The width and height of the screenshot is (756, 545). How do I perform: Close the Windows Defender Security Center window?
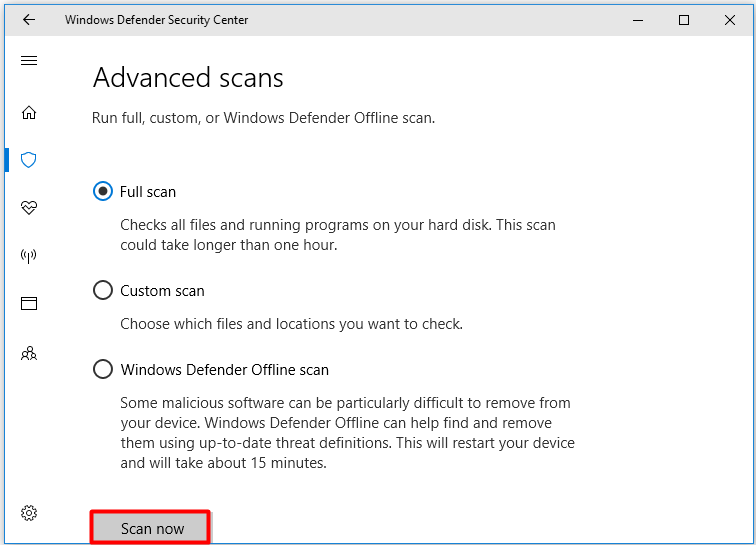pos(729,20)
